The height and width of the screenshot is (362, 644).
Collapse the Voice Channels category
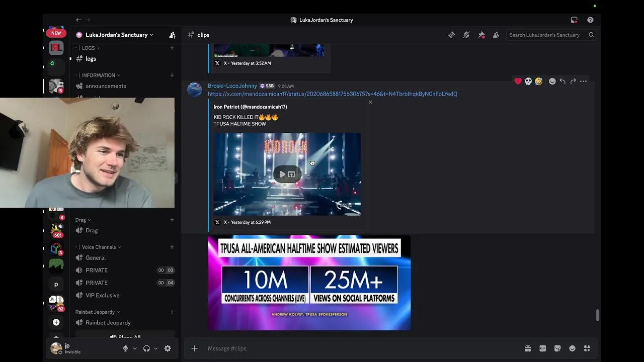pos(101,247)
